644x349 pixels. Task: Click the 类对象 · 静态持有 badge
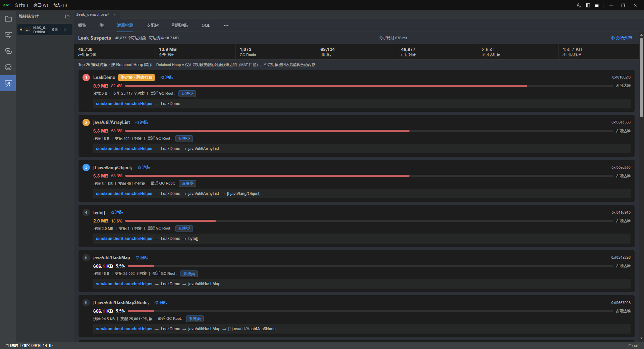point(137,78)
